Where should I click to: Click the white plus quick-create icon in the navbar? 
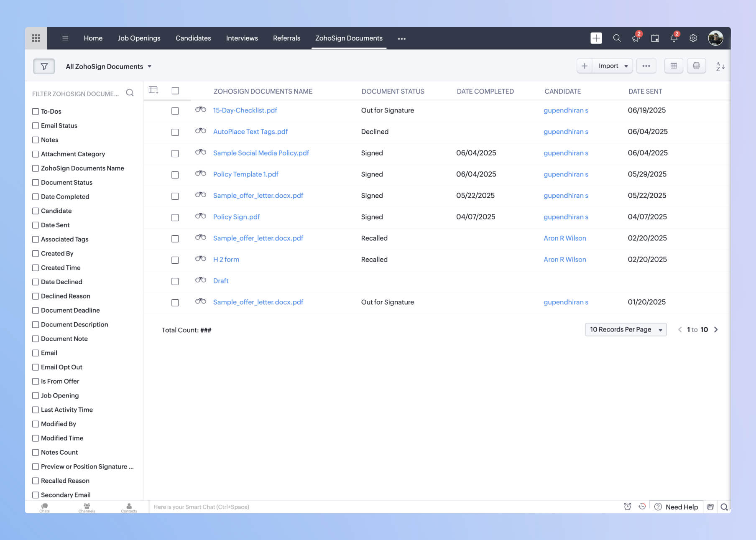click(596, 38)
